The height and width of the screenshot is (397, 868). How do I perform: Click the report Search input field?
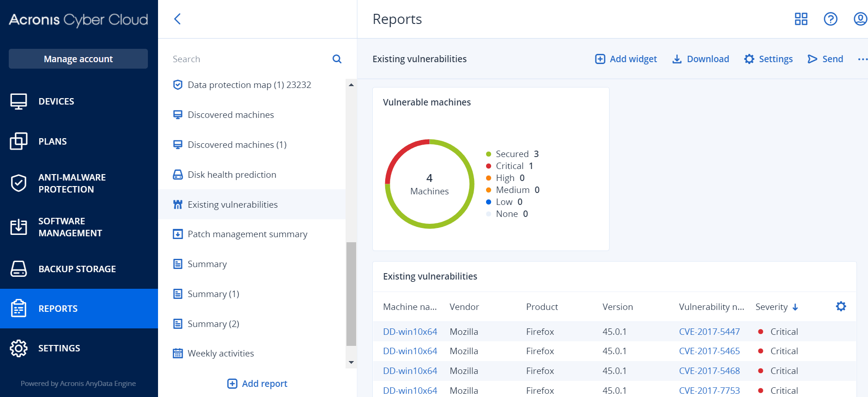pyautogui.click(x=249, y=59)
